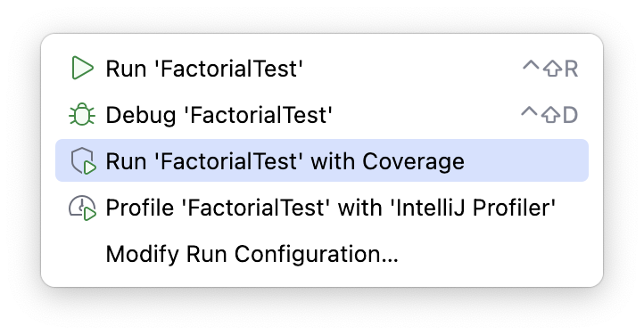Choose Debug 'FactorialTest' from the menu
Viewport: 644px width, 335px height.
pyautogui.click(x=322, y=114)
